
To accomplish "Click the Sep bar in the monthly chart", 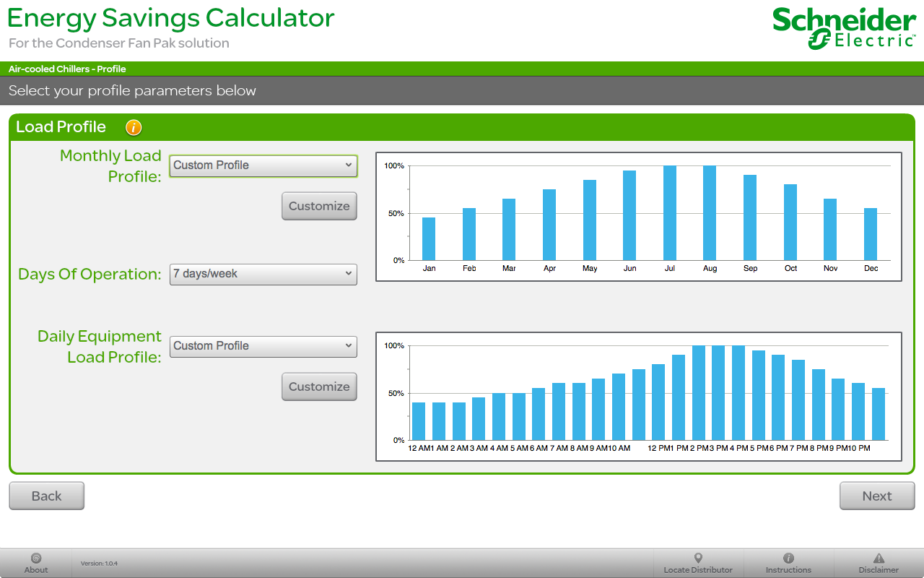I will [x=750, y=217].
